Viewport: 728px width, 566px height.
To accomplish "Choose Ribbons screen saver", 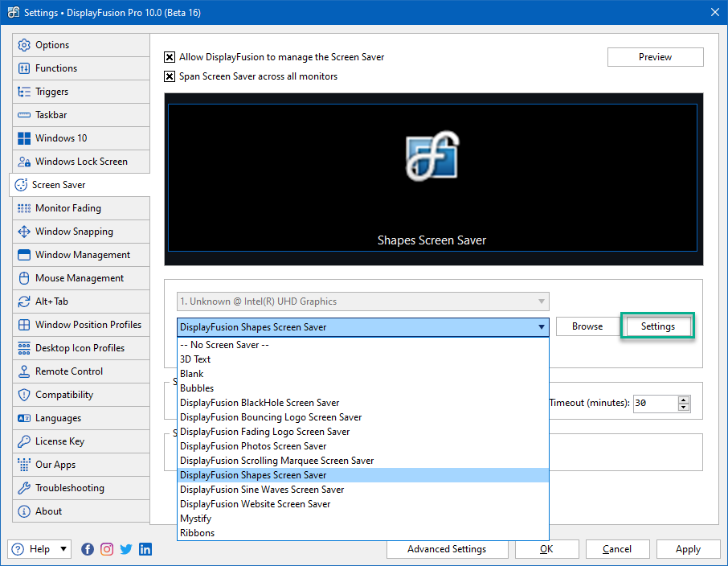I will [362, 533].
